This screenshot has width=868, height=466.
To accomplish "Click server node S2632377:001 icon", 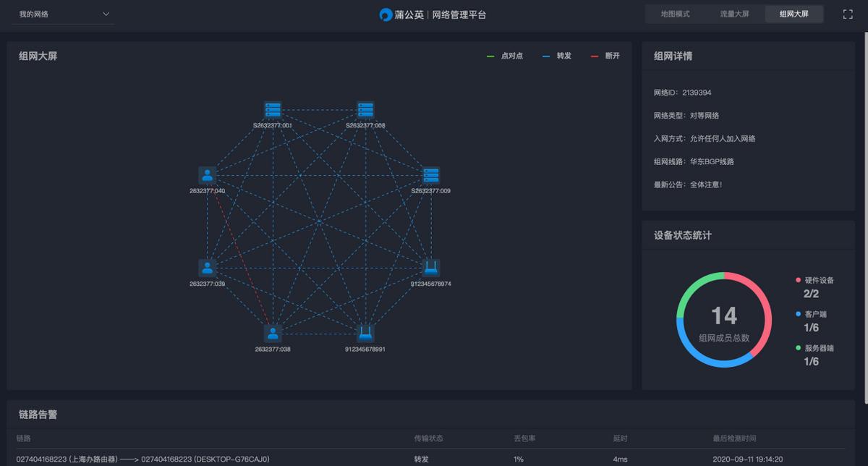I will pyautogui.click(x=273, y=109).
